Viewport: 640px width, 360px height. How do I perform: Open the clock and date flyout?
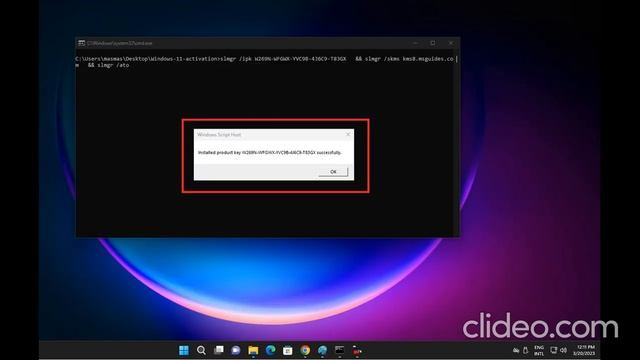[x=584, y=350]
